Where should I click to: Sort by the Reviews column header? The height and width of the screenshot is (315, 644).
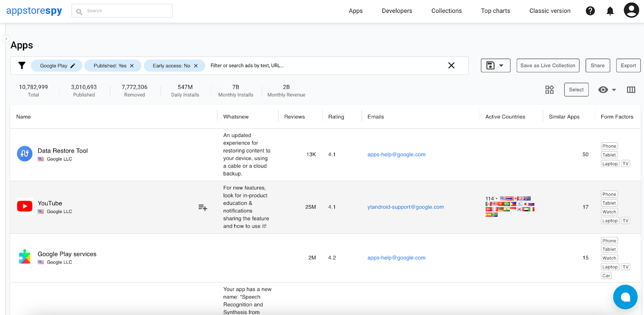295,117
